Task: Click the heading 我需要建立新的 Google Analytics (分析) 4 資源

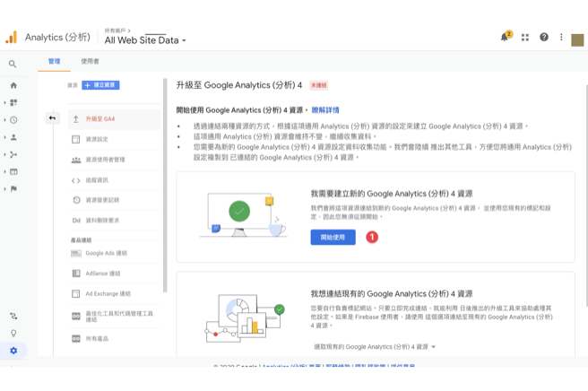Action: point(392,194)
